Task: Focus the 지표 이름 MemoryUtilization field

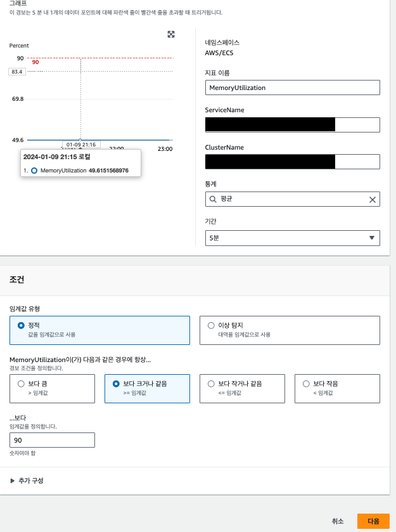Action: tap(292, 88)
